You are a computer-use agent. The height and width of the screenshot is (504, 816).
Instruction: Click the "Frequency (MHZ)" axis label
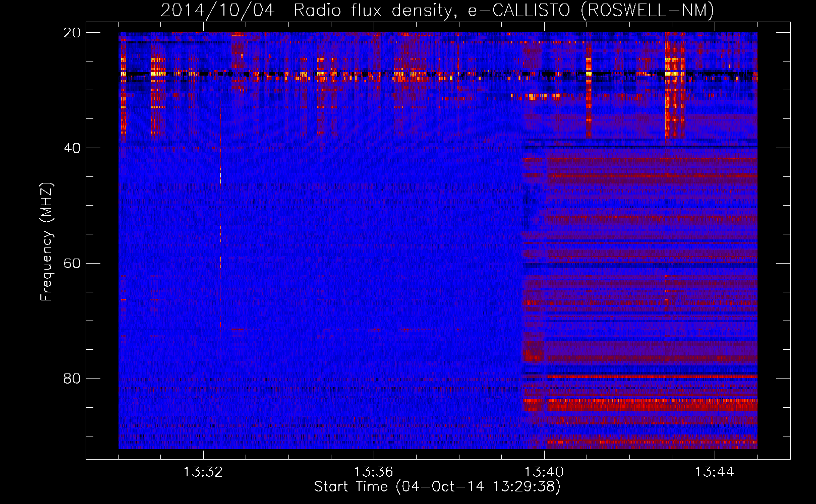pyautogui.click(x=46, y=242)
